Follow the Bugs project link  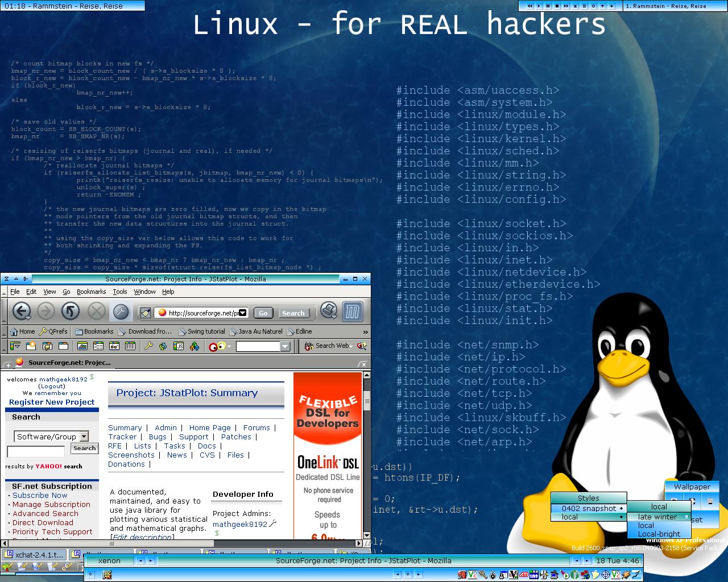click(x=158, y=436)
